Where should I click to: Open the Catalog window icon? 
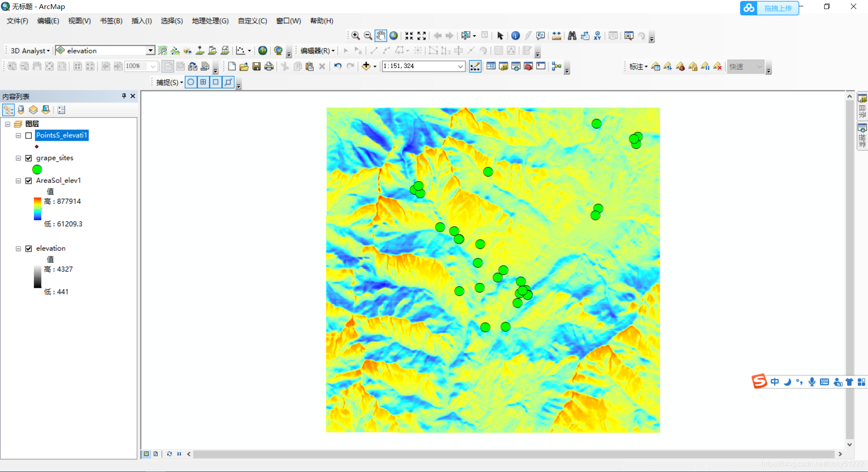[x=504, y=66]
